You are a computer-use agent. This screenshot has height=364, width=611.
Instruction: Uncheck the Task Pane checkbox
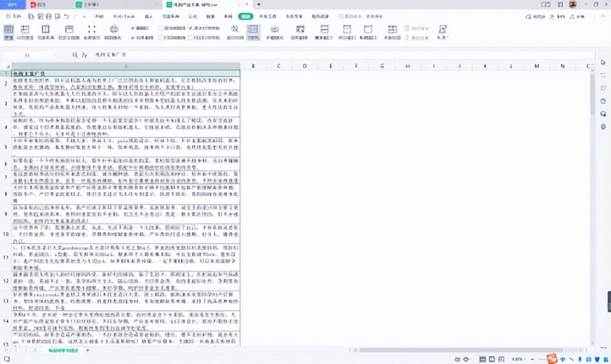pyautogui.click(x=133, y=37)
